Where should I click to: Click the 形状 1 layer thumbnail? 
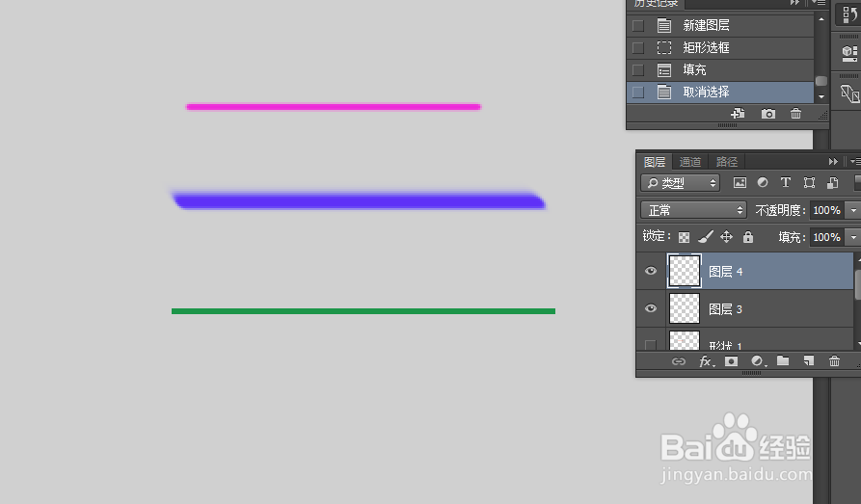[x=685, y=340]
